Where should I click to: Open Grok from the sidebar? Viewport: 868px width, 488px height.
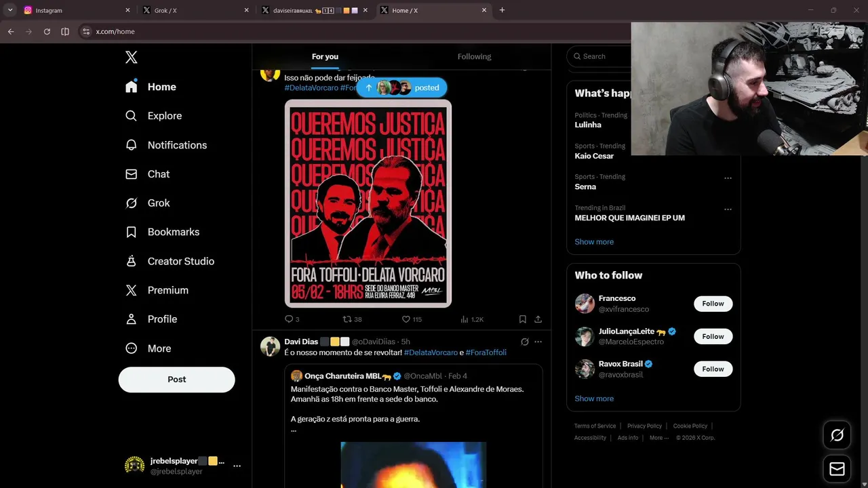[x=147, y=203]
